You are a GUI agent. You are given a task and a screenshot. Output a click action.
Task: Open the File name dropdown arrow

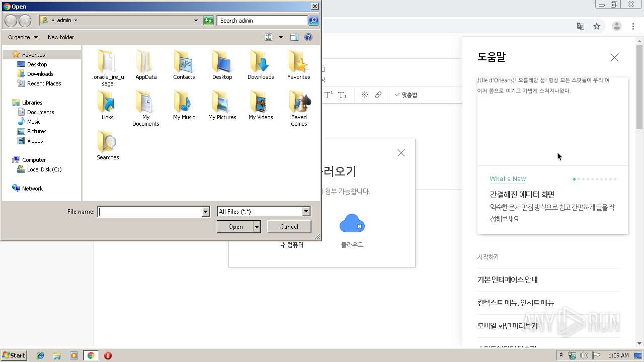[x=205, y=212]
